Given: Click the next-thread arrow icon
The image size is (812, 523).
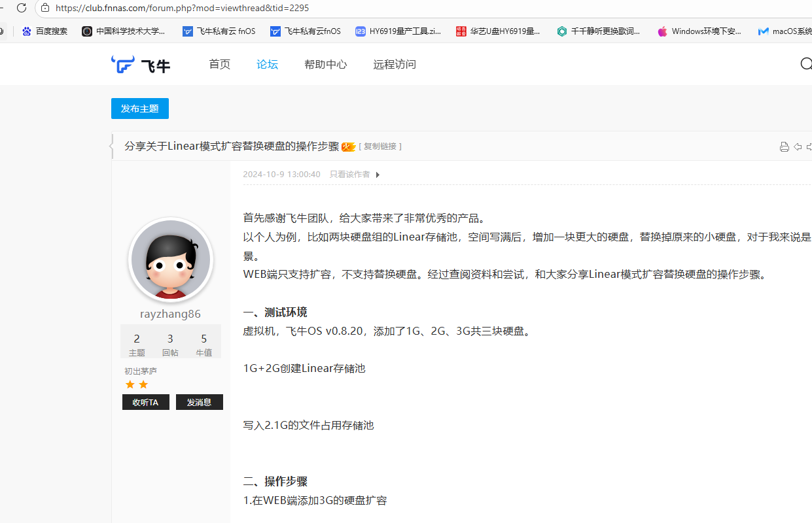Looking at the screenshot, I should [809, 146].
